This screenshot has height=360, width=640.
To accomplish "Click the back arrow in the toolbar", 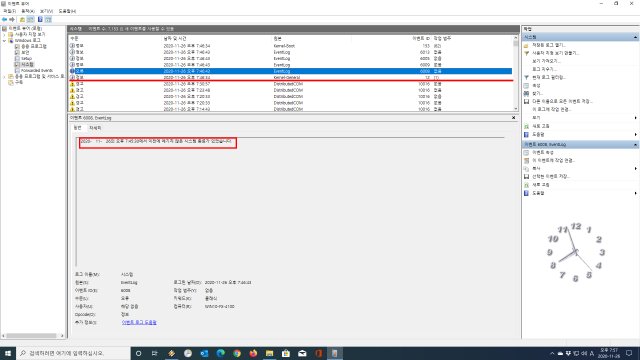I will 4,19.
